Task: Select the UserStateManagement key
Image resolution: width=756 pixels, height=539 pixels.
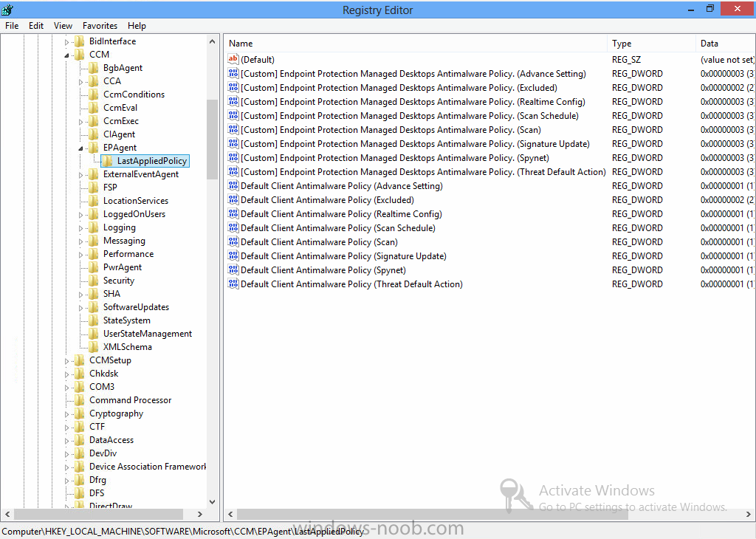Action: [x=148, y=334]
